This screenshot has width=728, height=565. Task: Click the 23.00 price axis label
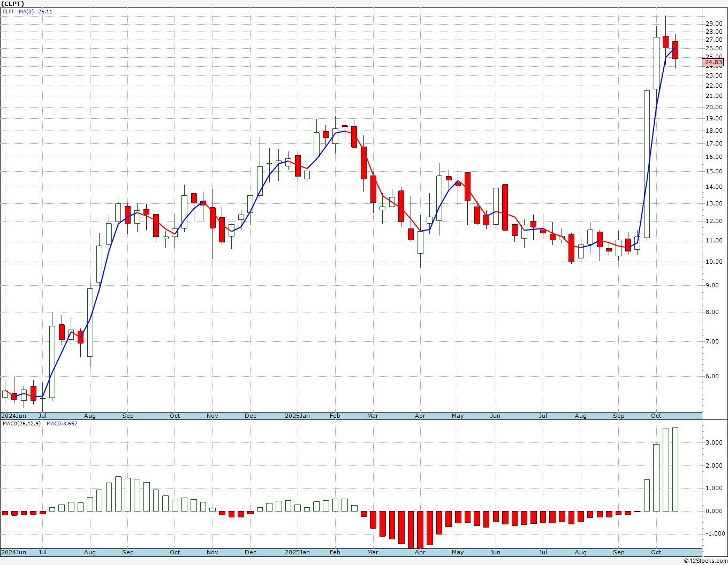point(714,76)
